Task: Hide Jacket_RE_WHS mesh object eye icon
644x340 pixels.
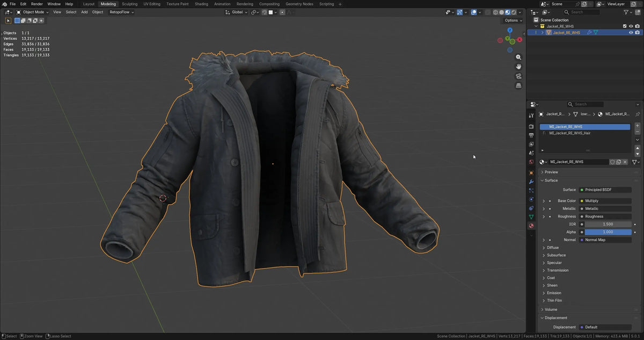Action: 631,32
